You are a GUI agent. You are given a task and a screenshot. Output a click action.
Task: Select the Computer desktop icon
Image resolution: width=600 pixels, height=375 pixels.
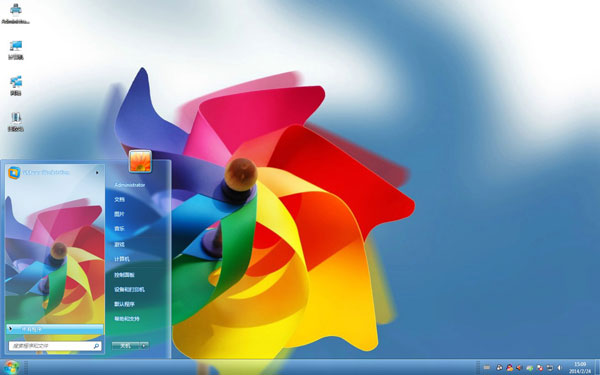click(16, 50)
